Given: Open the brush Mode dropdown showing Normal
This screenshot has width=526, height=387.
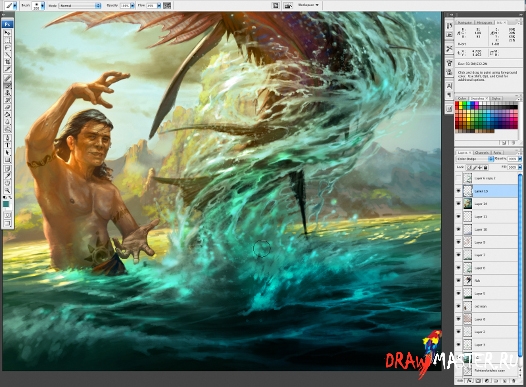Looking at the screenshot, I should [x=80, y=6].
